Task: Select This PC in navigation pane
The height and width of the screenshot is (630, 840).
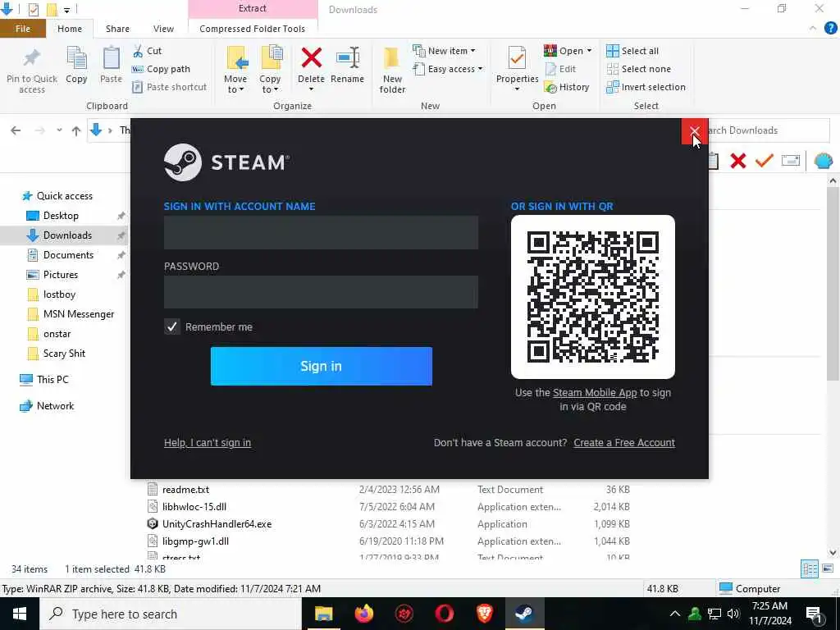Action: point(52,379)
